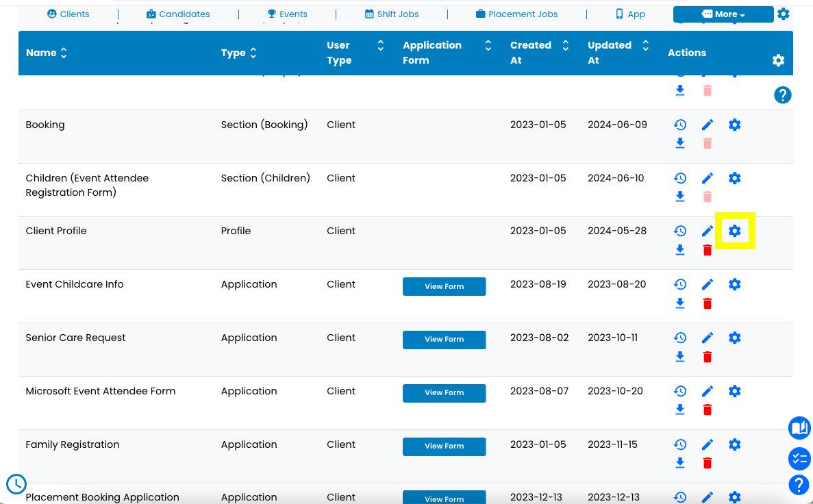This screenshot has width=813, height=504.
Task: Go to the Clients section
Action: click(x=68, y=14)
